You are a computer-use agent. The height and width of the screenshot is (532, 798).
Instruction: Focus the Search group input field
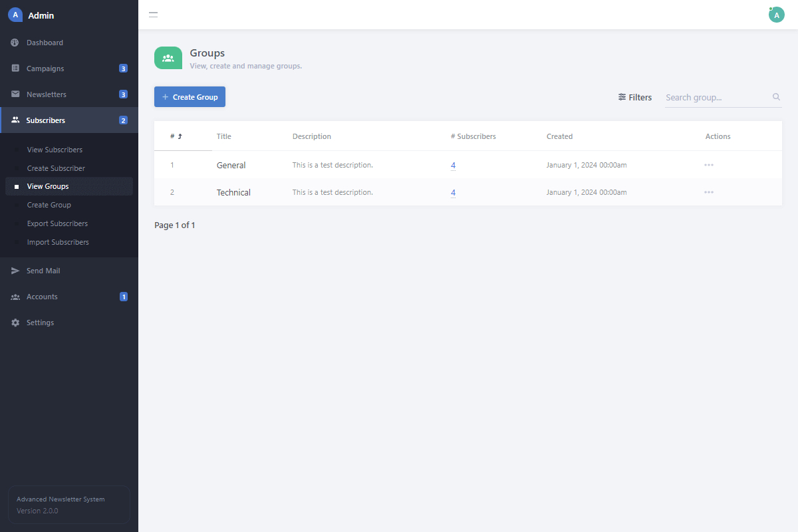point(717,97)
